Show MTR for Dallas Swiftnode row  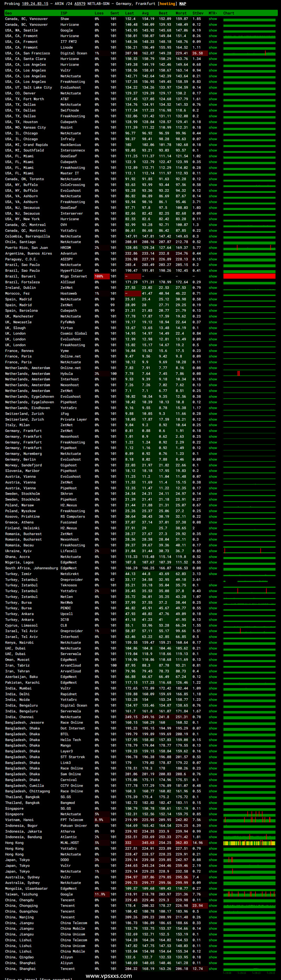(213, 110)
